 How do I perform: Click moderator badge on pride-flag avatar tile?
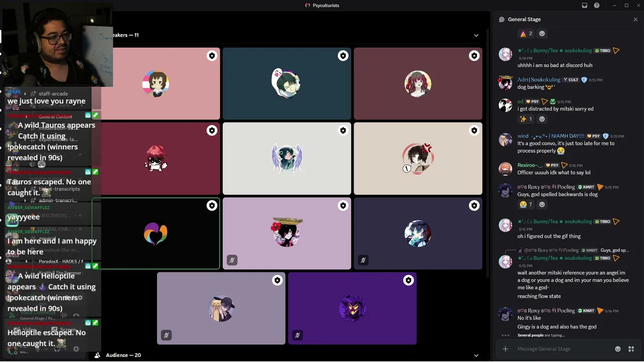coord(212,56)
